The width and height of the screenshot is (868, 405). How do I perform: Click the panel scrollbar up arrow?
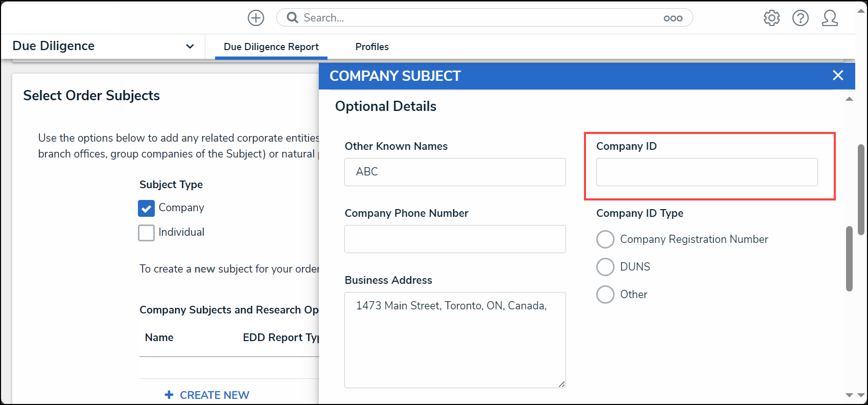[x=849, y=99]
